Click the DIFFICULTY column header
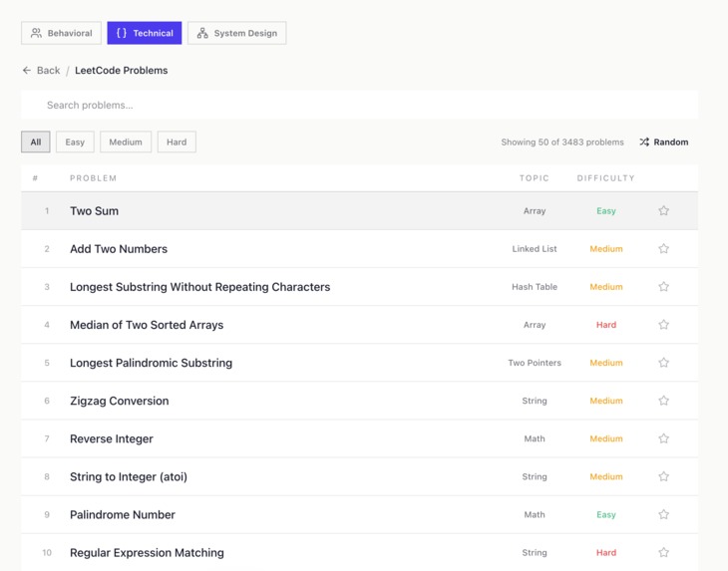Viewport: 728px width, 571px height. tap(606, 178)
